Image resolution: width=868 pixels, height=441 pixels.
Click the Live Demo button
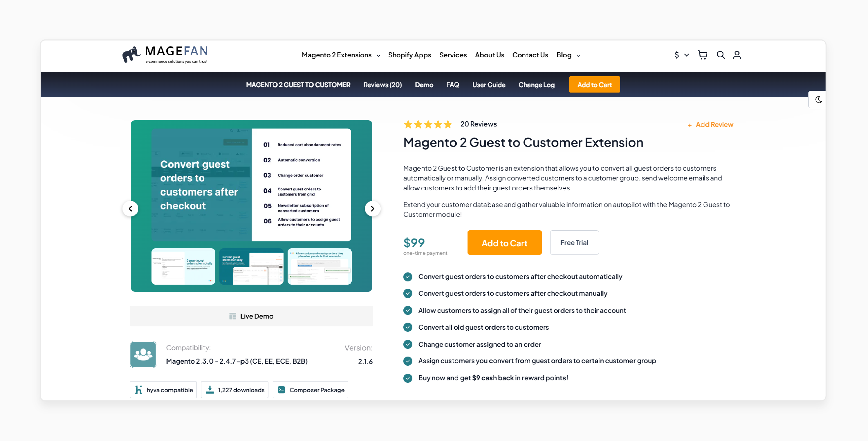(x=251, y=316)
